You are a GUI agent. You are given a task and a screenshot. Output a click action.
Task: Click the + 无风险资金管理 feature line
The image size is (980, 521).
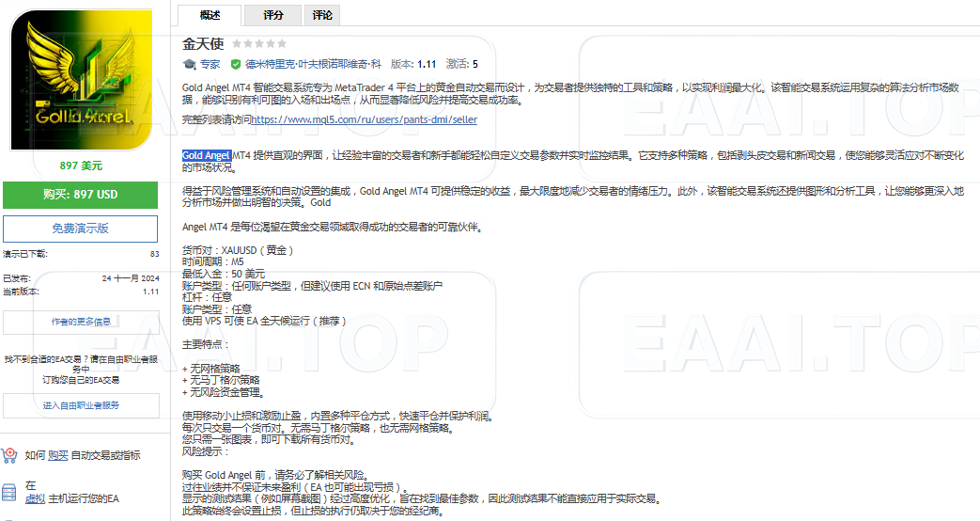point(224,392)
